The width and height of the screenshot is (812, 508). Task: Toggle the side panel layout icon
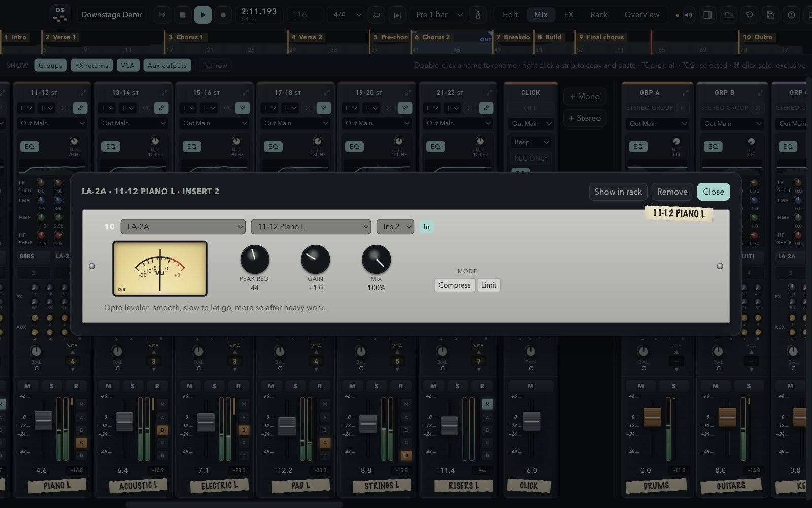tap(707, 15)
